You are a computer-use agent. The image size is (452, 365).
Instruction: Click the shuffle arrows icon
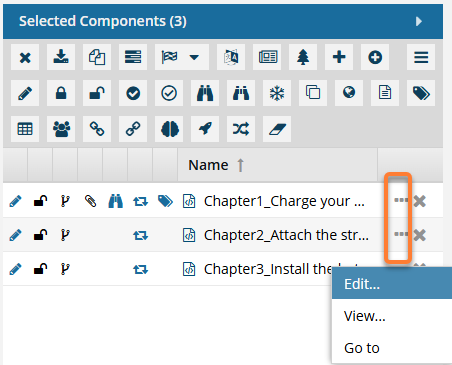241,129
